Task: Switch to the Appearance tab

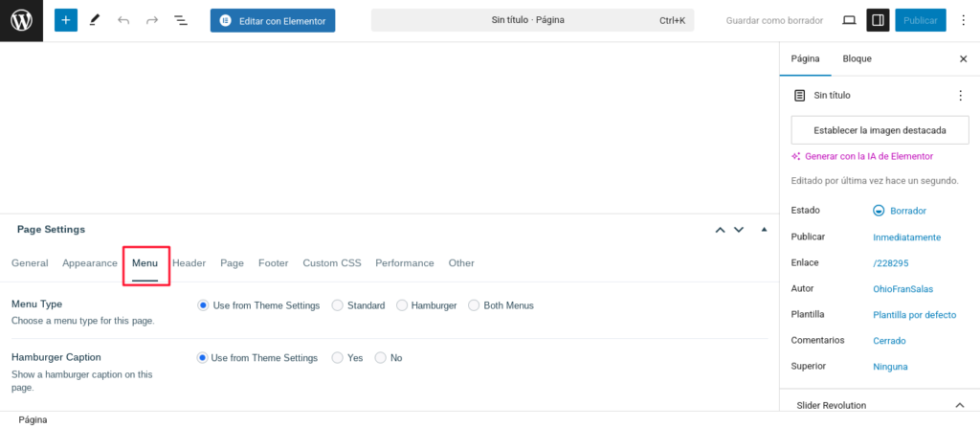Action: coord(89,263)
